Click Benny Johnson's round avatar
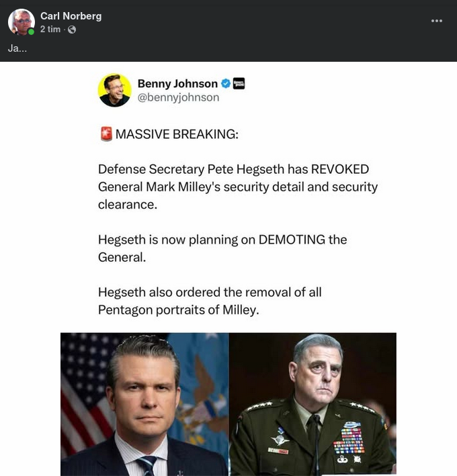 [x=114, y=90]
